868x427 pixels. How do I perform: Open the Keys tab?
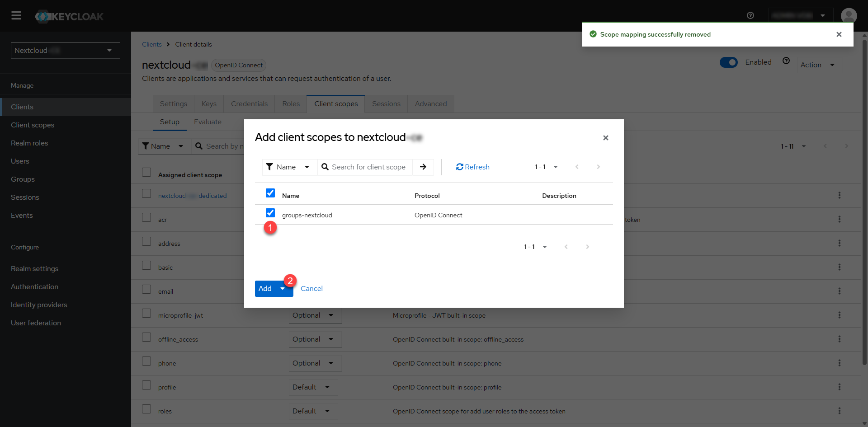pos(209,104)
